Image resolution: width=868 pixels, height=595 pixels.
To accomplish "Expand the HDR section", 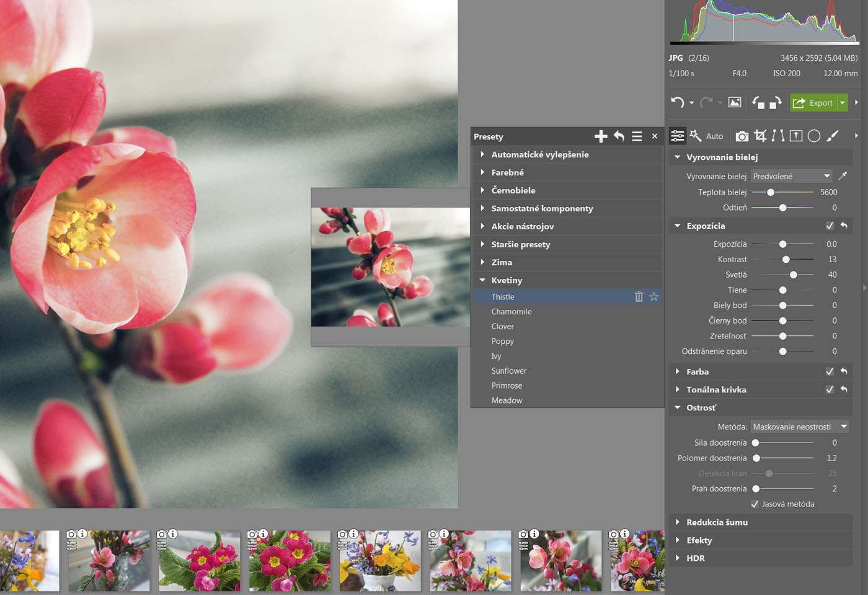I will 678,558.
